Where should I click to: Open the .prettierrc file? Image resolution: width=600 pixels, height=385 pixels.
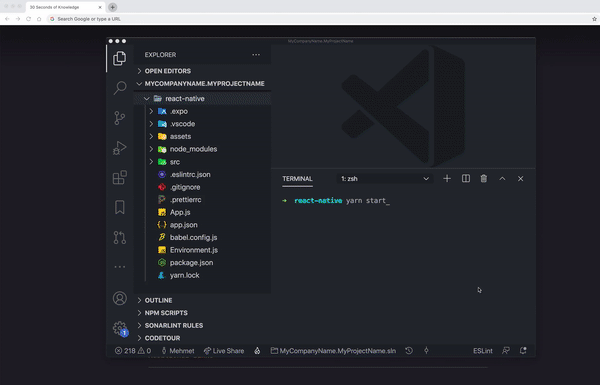pyautogui.click(x=202, y=200)
